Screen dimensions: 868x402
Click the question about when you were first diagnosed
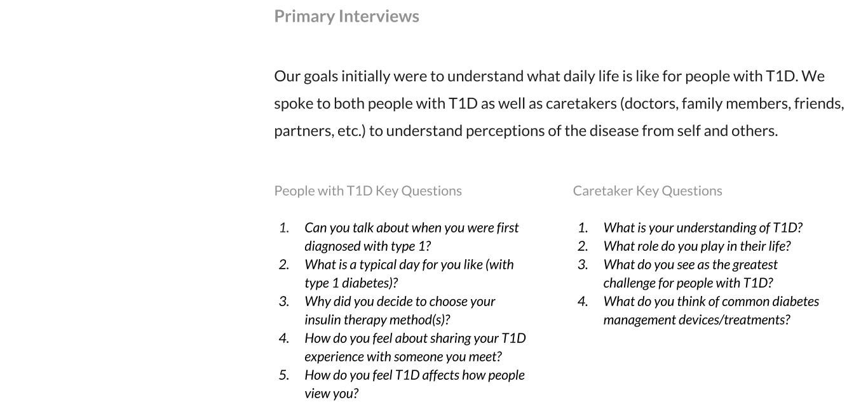coord(411,237)
